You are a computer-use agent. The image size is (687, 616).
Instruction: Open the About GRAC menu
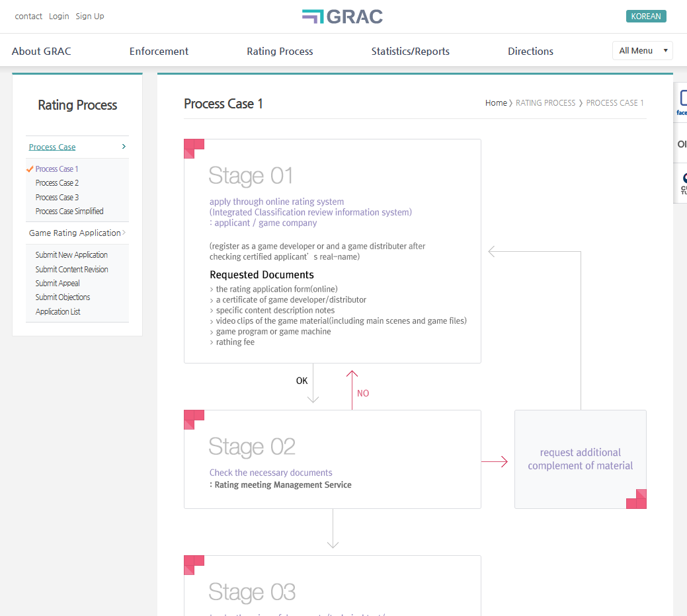tap(41, 52)
